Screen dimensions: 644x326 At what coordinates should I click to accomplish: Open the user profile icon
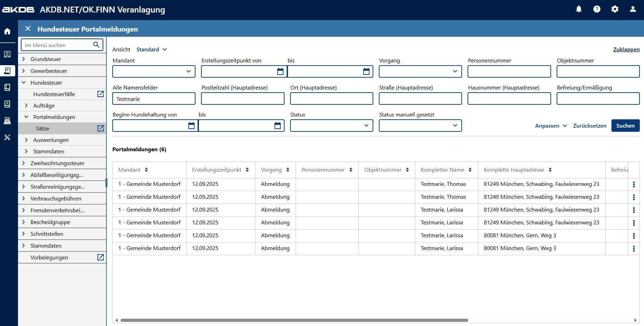[x=633, y=9]
